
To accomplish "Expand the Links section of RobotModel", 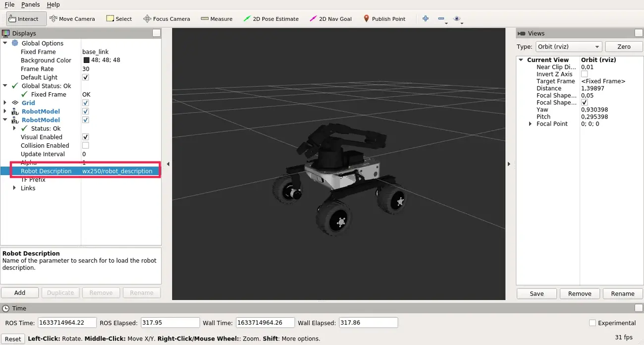I will click(x=14, y=188).
